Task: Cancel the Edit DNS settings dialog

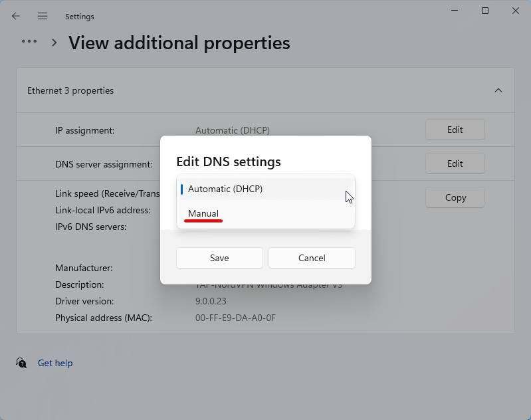Action: click(x=312, y=258)
